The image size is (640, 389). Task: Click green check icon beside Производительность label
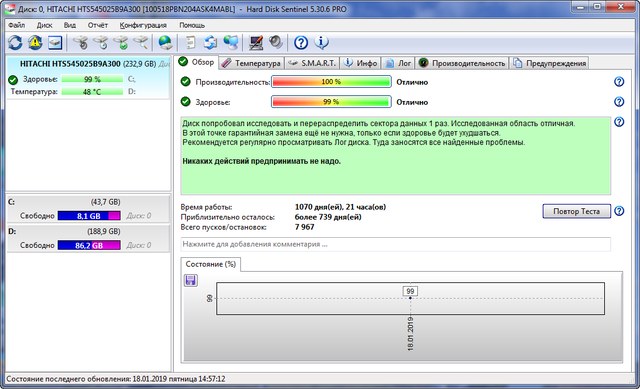coord(186,82)
